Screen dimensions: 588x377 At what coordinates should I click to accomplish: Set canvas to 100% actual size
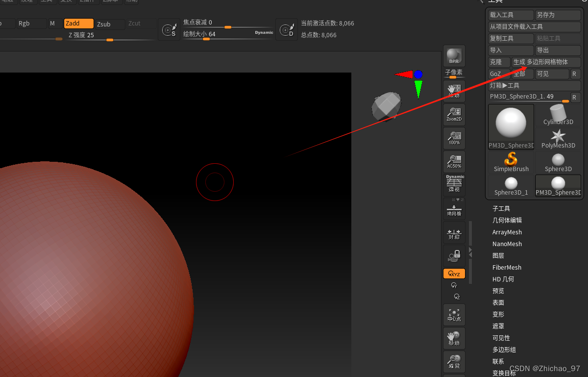[x=454, y=138]
